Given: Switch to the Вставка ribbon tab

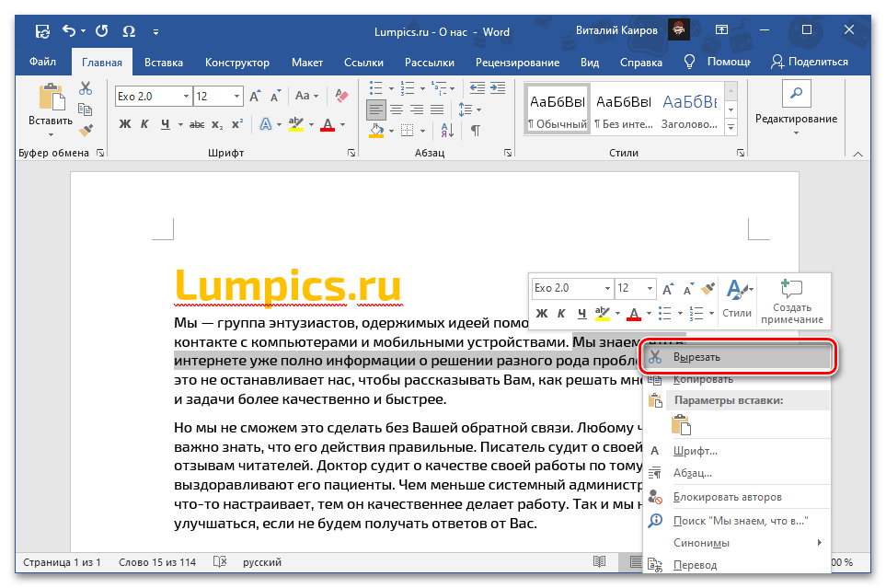Looking at the screenshot, I should tap(163, 63).
